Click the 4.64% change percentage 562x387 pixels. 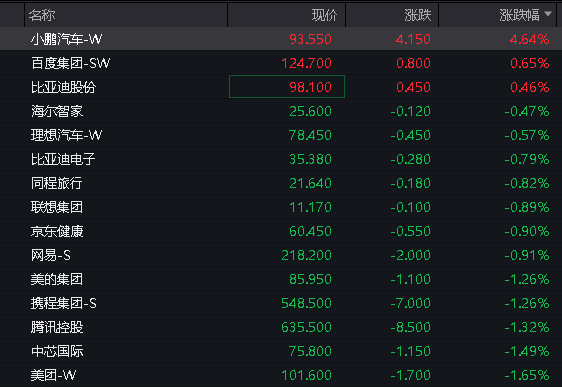pyautogui.click(x=529, y=39)
